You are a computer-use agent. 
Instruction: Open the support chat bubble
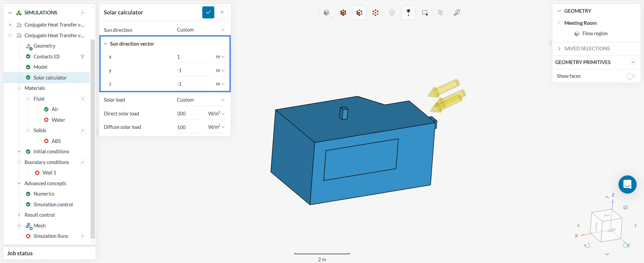coord(627,185)
